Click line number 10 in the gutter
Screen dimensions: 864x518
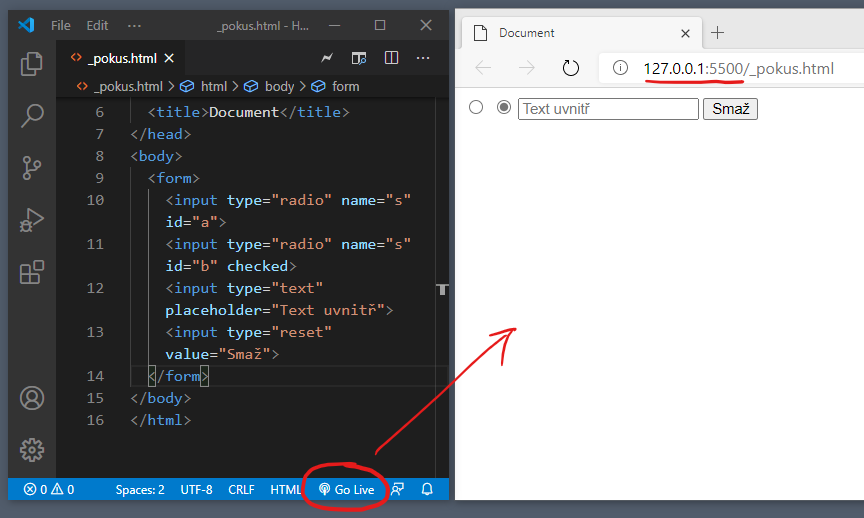pos(95,200)
